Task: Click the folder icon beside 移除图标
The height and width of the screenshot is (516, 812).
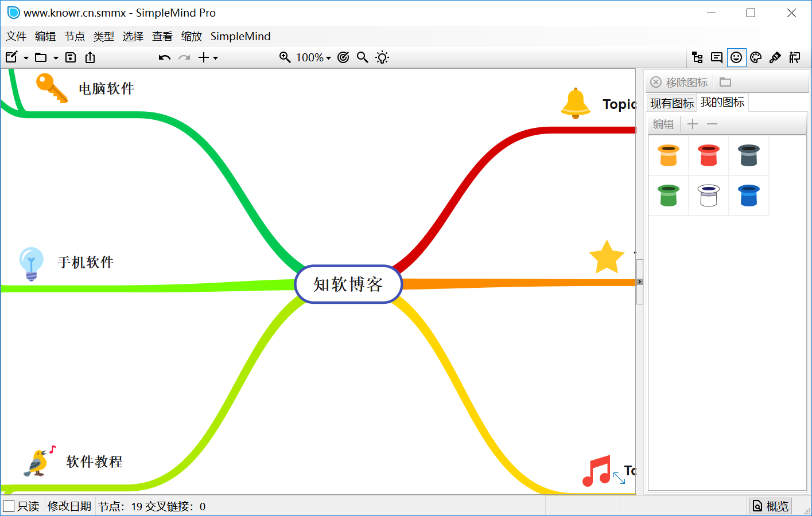Action: 725,82
